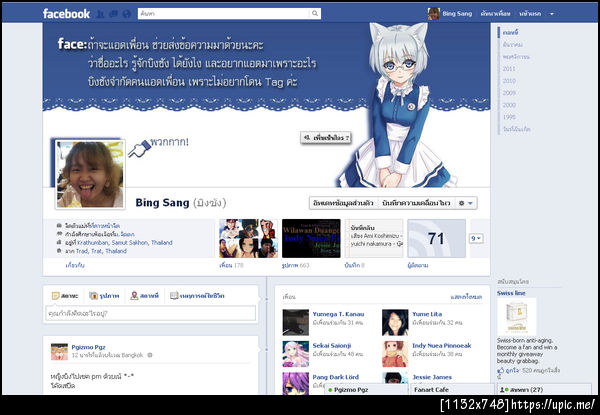Click see all friends link

[466, 297]
